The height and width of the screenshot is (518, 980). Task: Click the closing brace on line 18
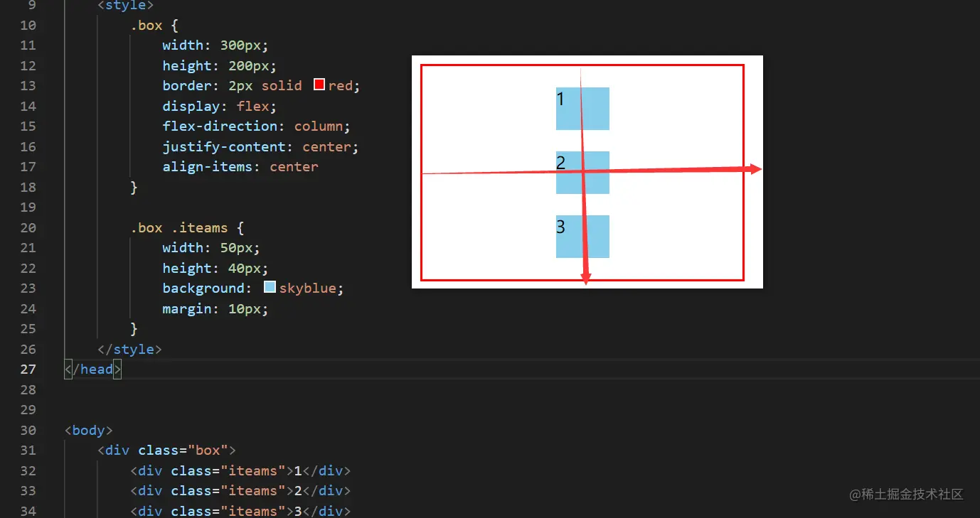pyautogui.click(x=134, y=187)
